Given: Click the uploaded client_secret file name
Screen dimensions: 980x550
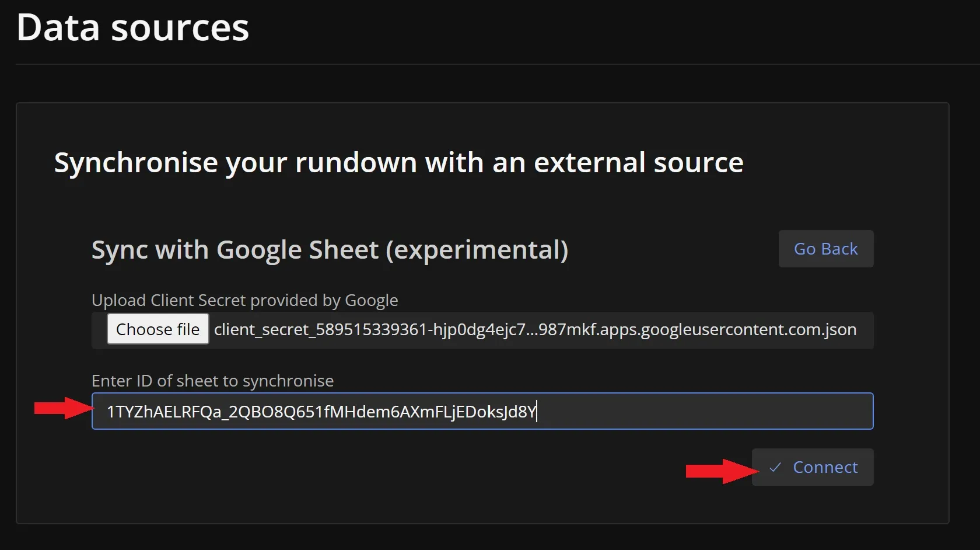Looking at the screenshot, I should click(534, 330).
